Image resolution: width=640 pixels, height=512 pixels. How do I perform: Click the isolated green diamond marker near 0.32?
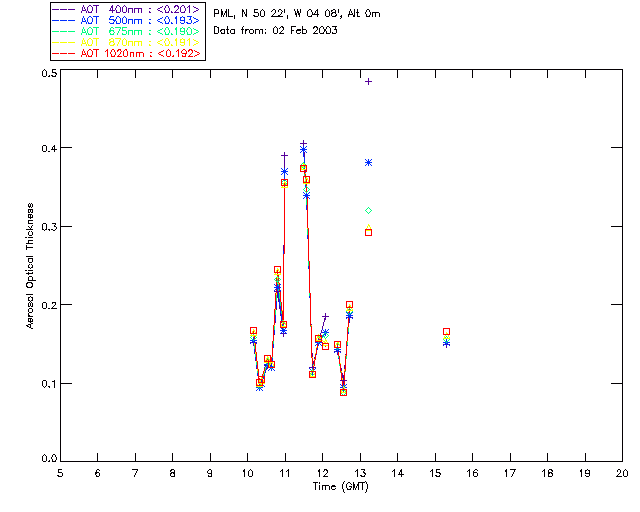369,211
